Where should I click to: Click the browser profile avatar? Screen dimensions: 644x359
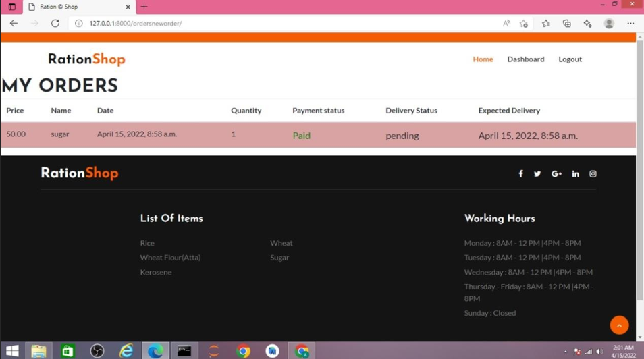(609, 23)
